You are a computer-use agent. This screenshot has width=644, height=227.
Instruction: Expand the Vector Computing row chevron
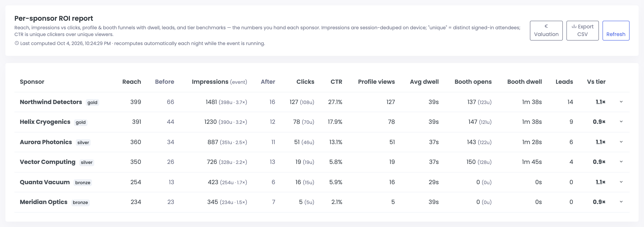[x=621, y=161]
